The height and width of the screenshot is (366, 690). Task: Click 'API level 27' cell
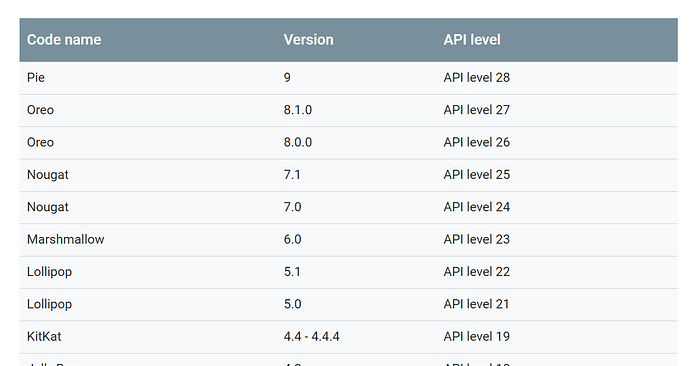[477, 110]
